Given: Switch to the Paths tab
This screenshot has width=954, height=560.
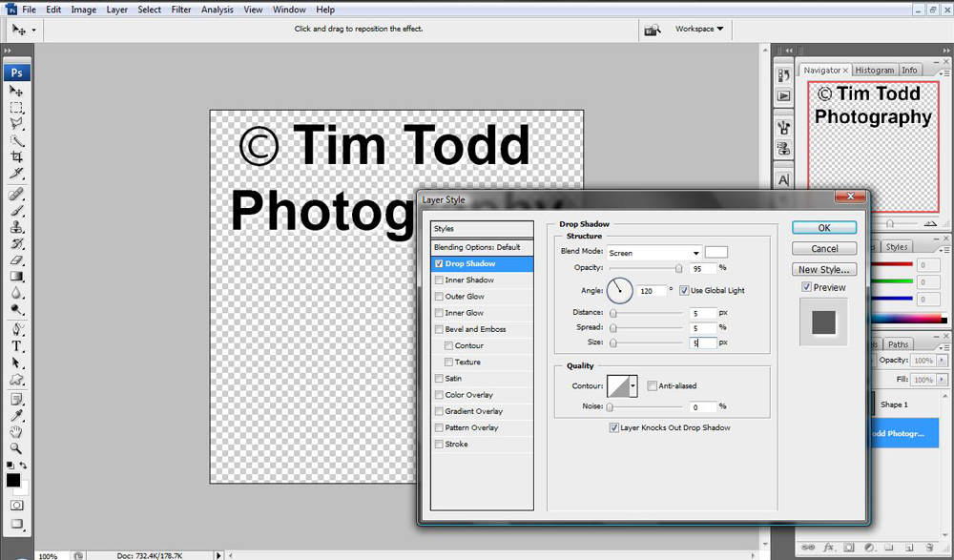Looking at the screenshot, I should click(898, 344).
